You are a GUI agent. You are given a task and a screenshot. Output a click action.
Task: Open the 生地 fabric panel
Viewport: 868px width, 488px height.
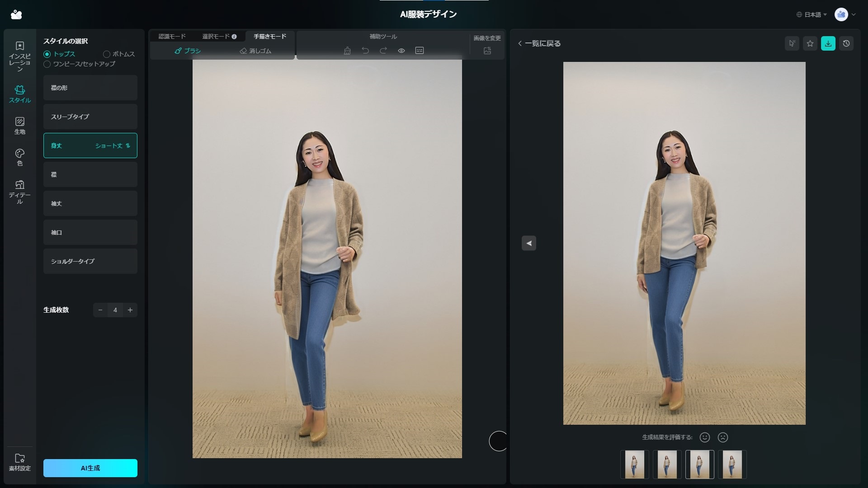(19, 126)
